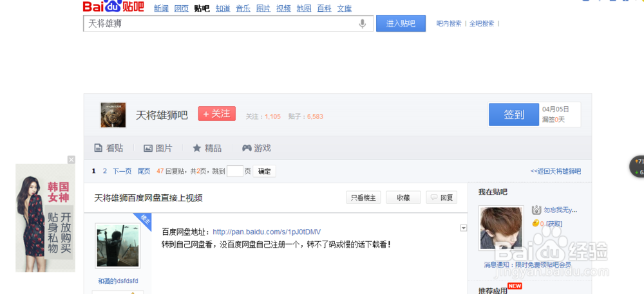Image resolution: width=644 pixels, height=294 pixels.
Task: Click the 全吧搜索 link
Action: 482,24
